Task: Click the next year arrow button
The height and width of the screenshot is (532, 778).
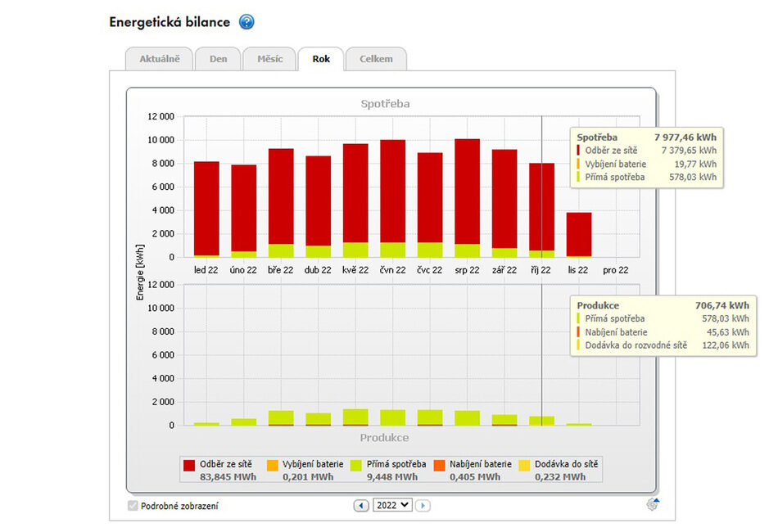Action: point(423,506)
